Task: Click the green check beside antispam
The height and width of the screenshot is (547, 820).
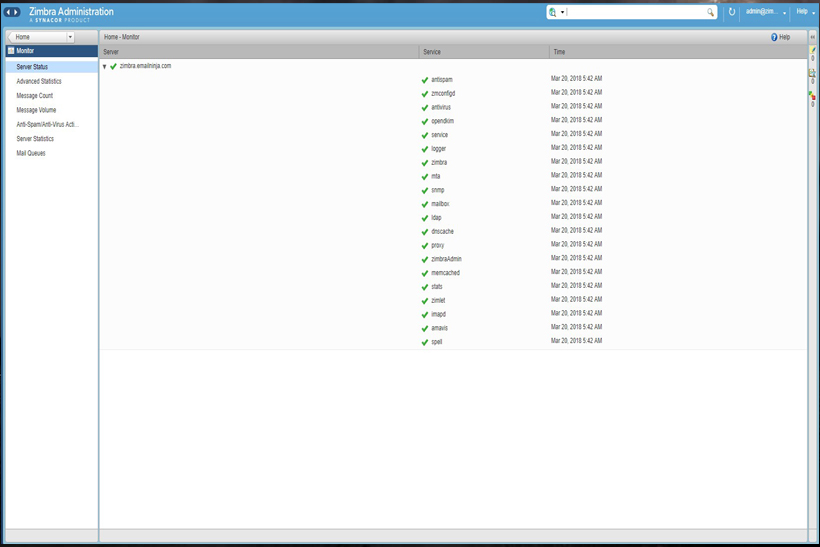Action: [425, 80]
